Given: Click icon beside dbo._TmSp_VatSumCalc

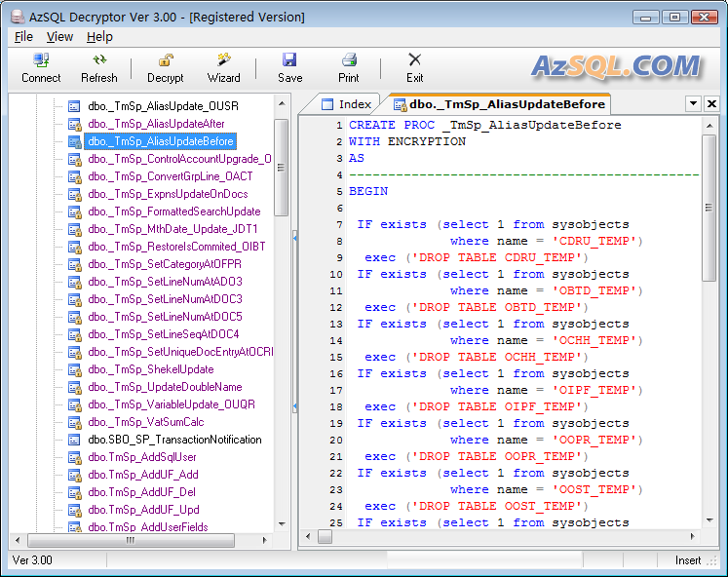Looking at the screenshot, I should (x=74, y=422).
